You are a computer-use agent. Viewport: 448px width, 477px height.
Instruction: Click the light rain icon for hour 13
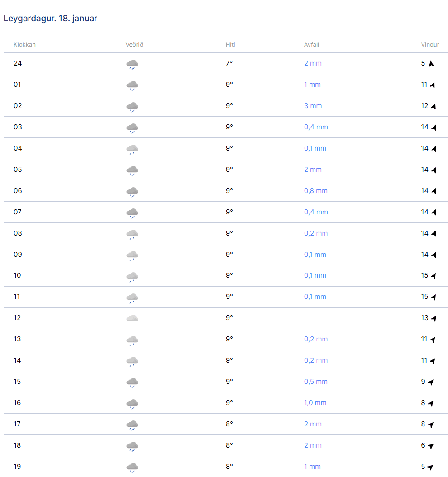tap(132, 341)
